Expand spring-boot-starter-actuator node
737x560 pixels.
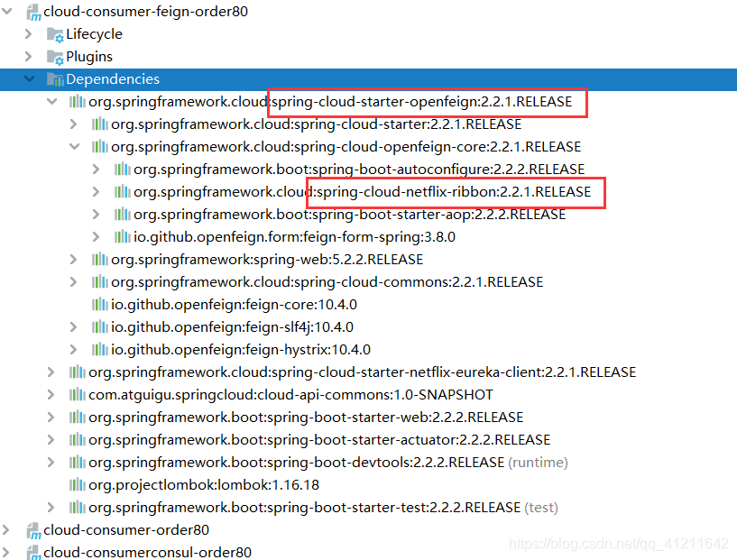[x=51, y=440]
